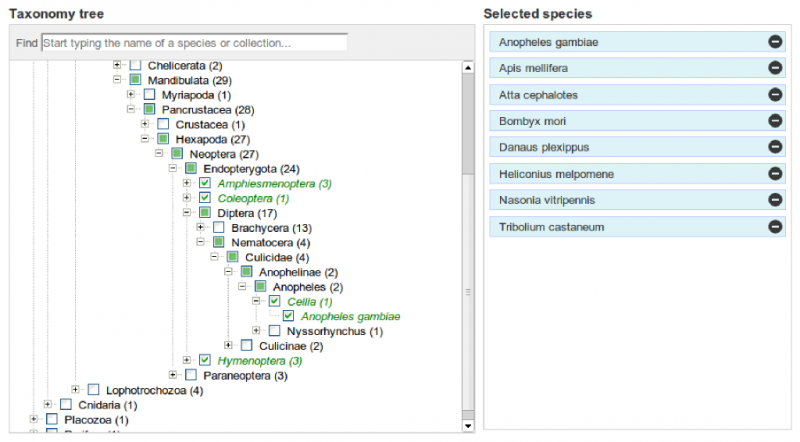Check the Lophotrochozoa checkbox
Viewport: 800px width, 442px height.
(93, 390)
